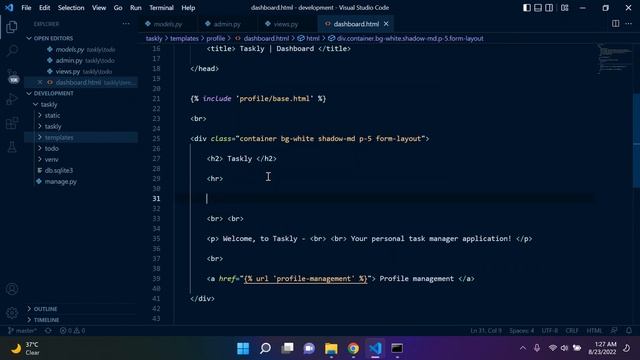Image resolution: width=640 pixels, height=360 pixels.
Task: Expand the todo folder
Action: point(51,149)
